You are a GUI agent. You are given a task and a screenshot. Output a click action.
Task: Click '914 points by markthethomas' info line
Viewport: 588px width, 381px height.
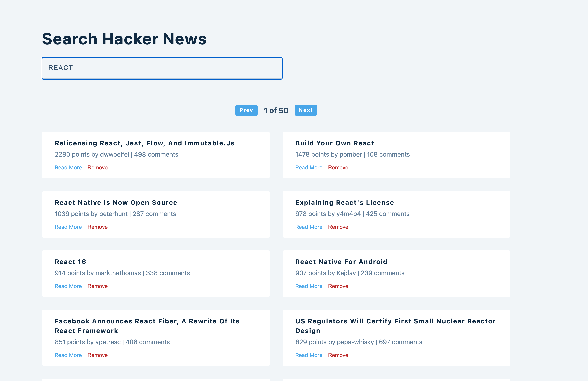click(x=122, y=273)
